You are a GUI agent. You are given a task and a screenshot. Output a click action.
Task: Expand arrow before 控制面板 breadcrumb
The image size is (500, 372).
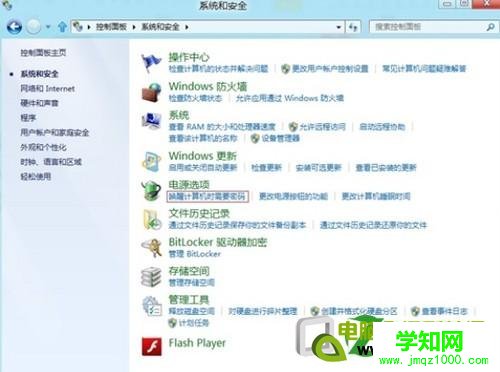coord(89,27)
